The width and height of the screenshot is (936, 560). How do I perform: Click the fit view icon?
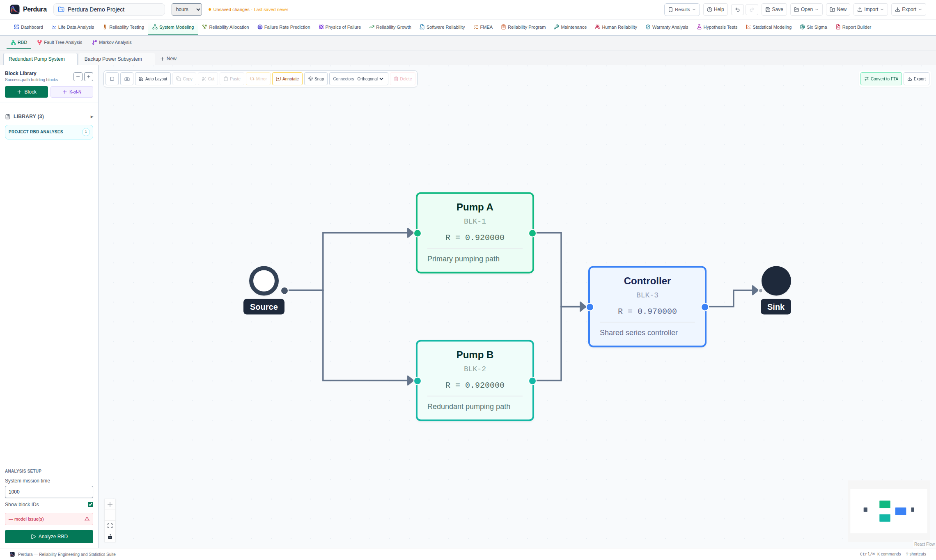tap(110, 526)
